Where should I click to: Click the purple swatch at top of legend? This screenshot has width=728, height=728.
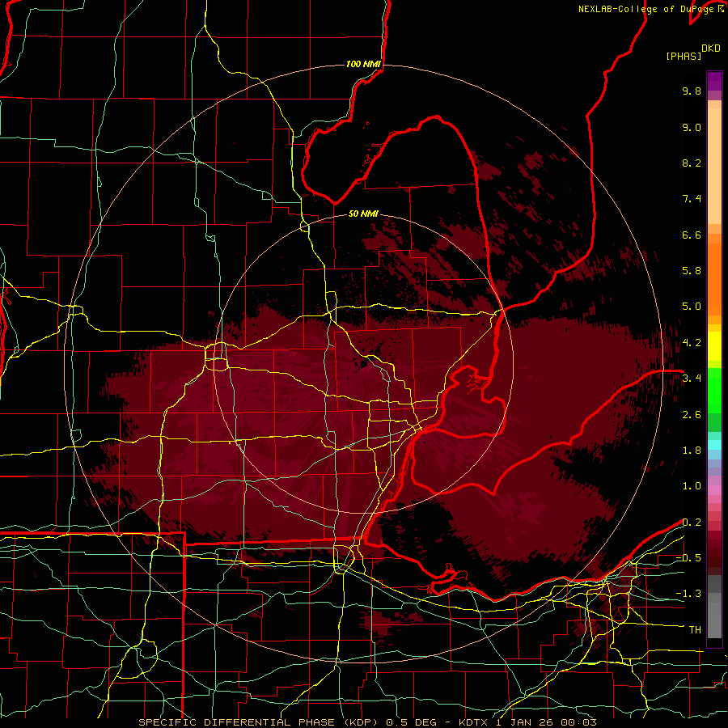coord(714,81)
